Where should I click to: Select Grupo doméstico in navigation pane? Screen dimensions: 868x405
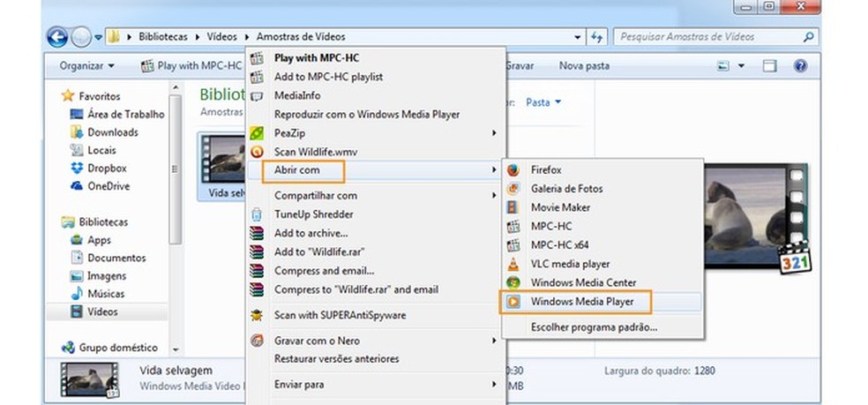click(109, 348)
